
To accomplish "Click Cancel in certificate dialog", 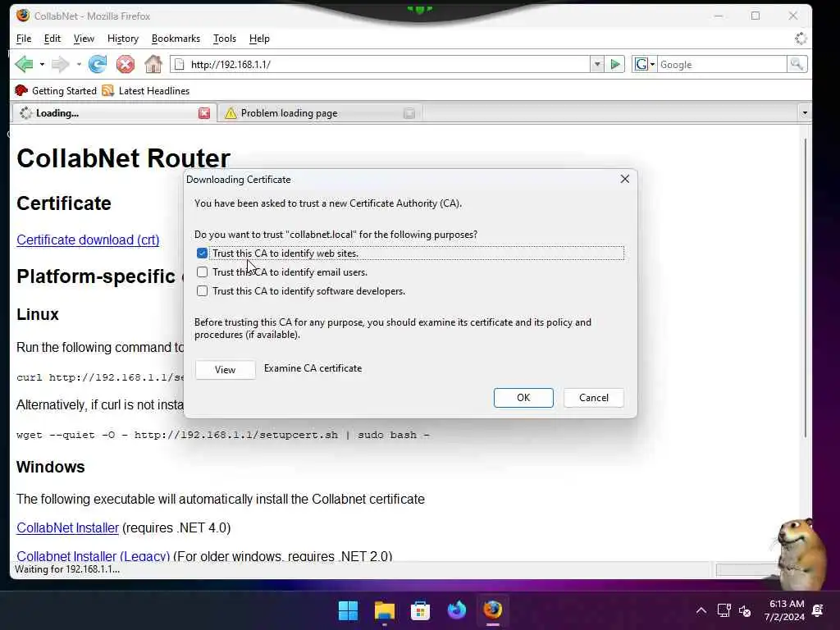I will tap(594, 398).
